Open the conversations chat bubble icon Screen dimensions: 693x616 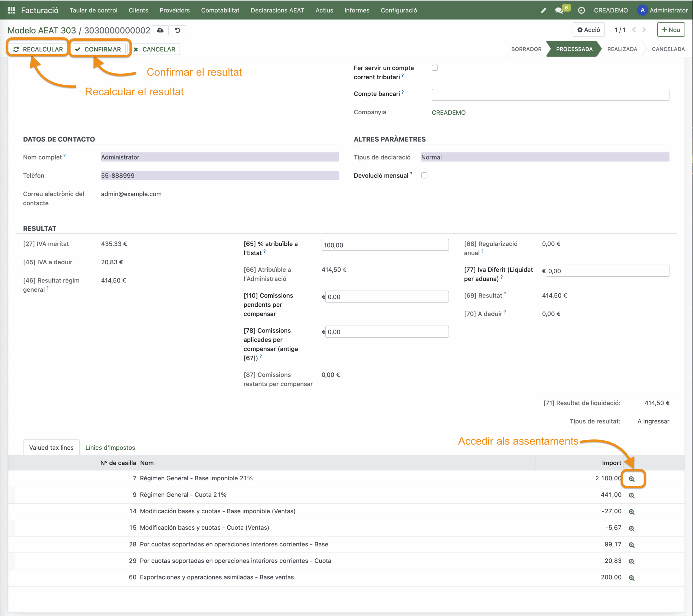[x=559, y=10]
